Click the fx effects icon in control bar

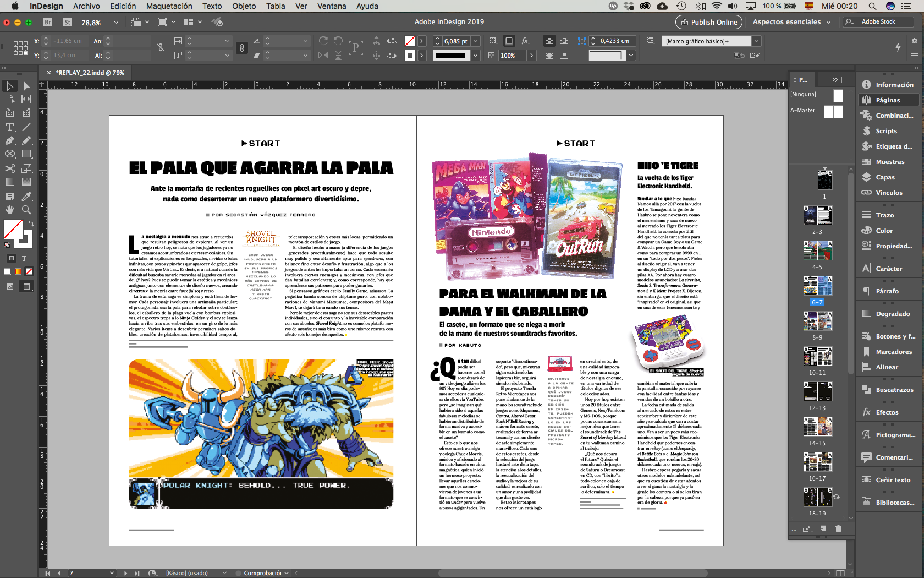point(526,41)
